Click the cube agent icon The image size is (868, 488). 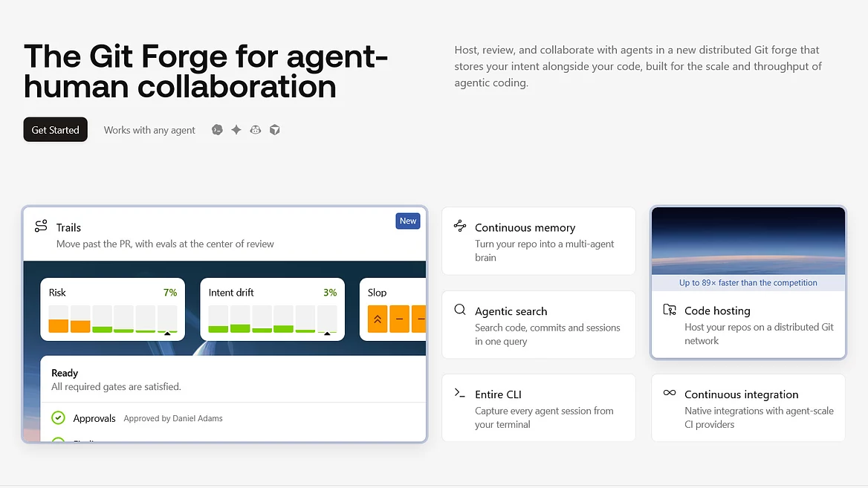pos(274,129)
